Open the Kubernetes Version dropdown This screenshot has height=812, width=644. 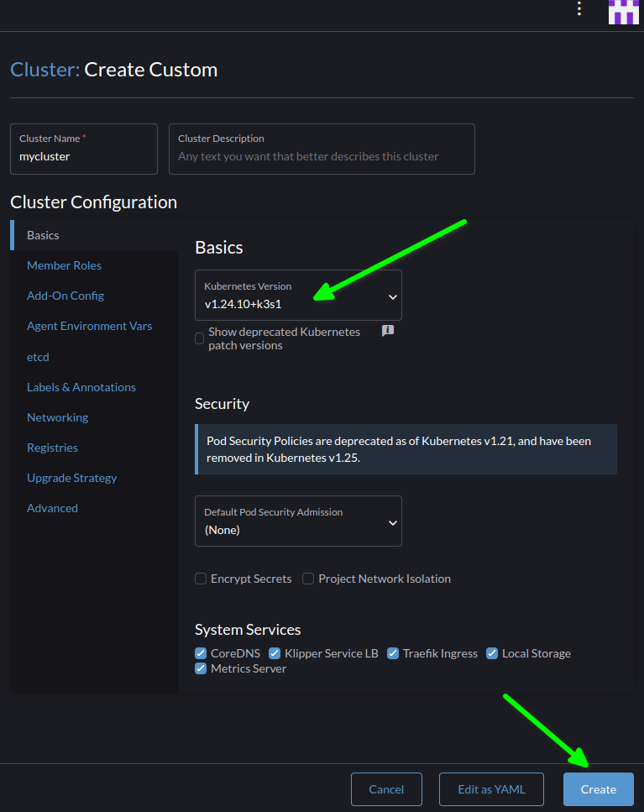298,296
